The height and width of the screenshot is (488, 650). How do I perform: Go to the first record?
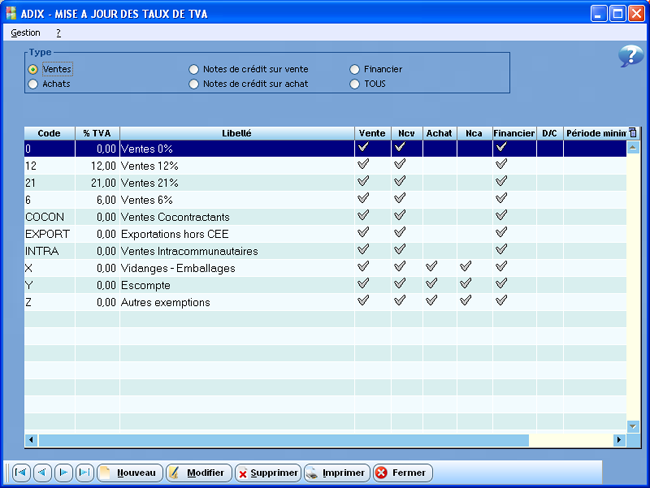coord(20,473)
